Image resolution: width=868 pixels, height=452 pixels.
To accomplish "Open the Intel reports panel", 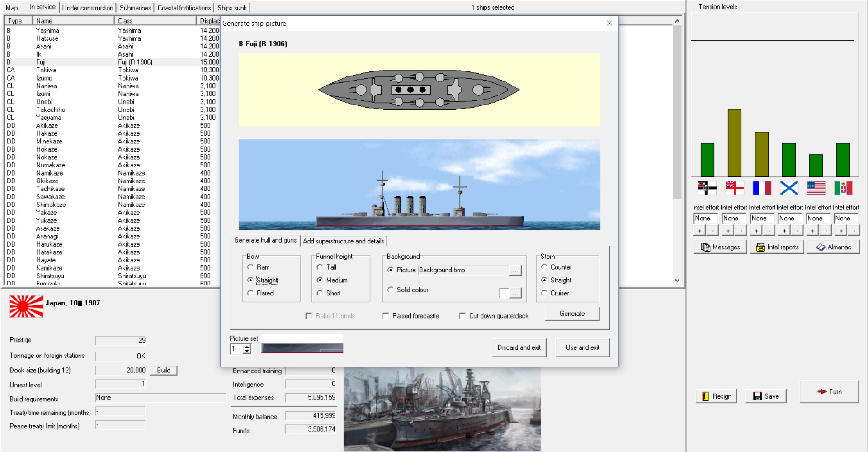I will pos(777,247).
